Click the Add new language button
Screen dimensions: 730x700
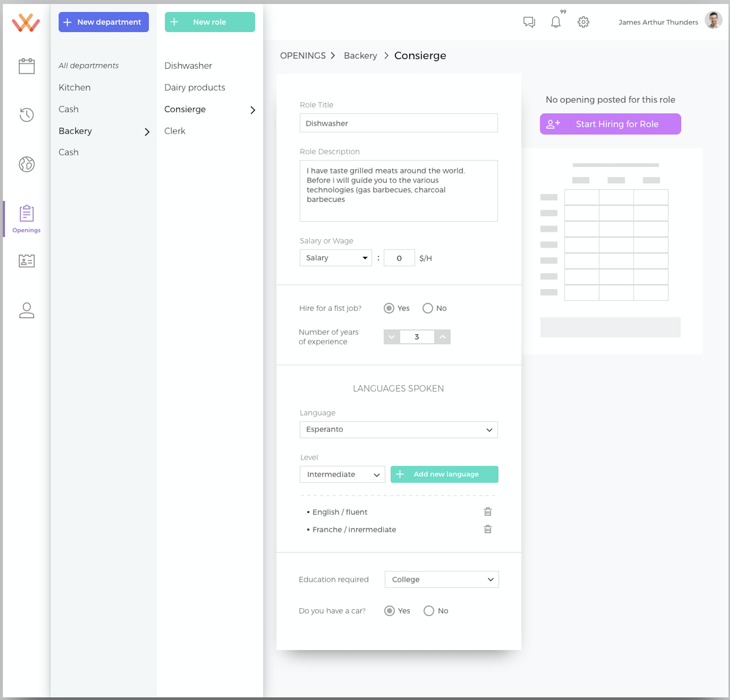(444, 474)
